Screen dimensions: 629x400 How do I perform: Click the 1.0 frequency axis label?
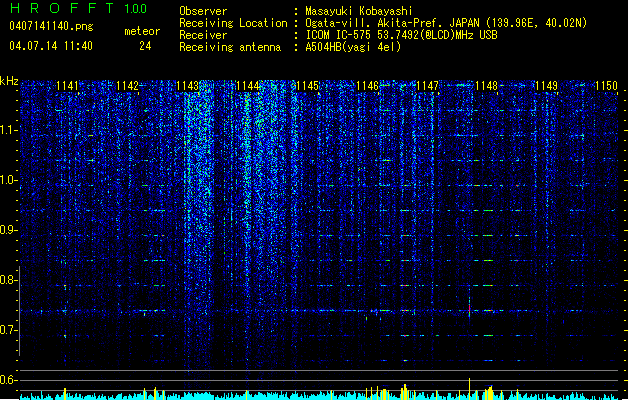[x=8, y=180]
